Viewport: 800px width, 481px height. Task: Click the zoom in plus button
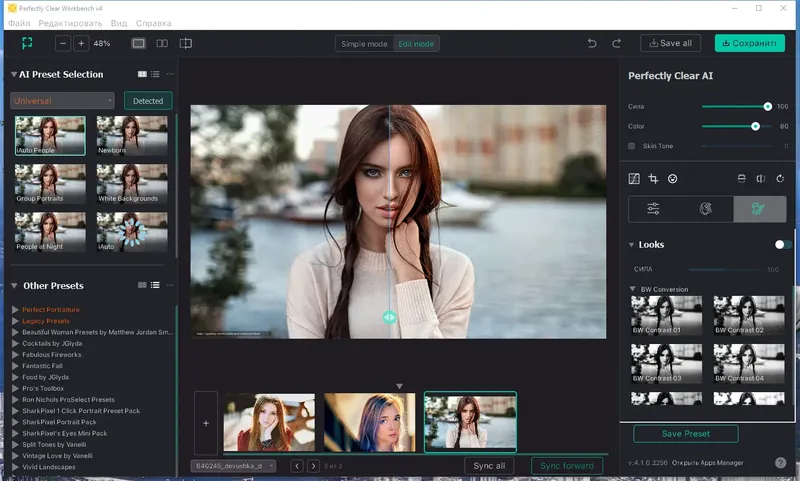click(81, 44)
